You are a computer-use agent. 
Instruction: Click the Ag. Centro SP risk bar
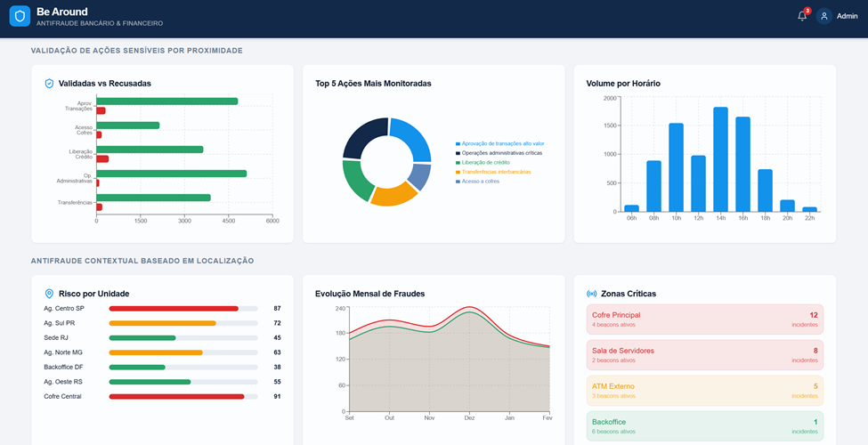[183, 308]
